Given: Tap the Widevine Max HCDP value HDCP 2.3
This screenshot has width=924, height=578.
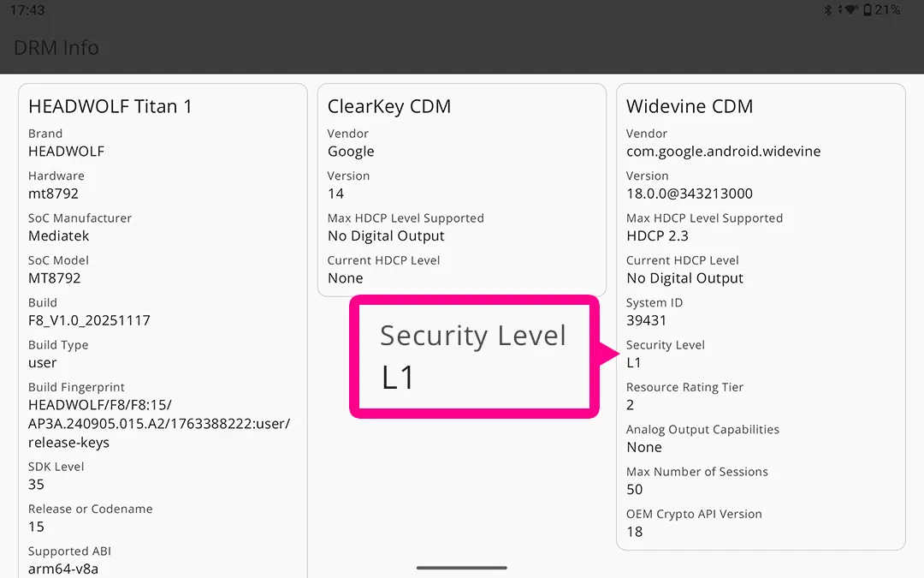Looking at the screenshot, I should 657,235.
